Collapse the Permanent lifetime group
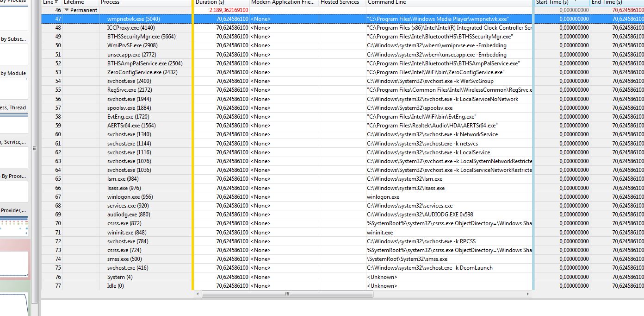The image size is (644, 316). coord(67,10)
